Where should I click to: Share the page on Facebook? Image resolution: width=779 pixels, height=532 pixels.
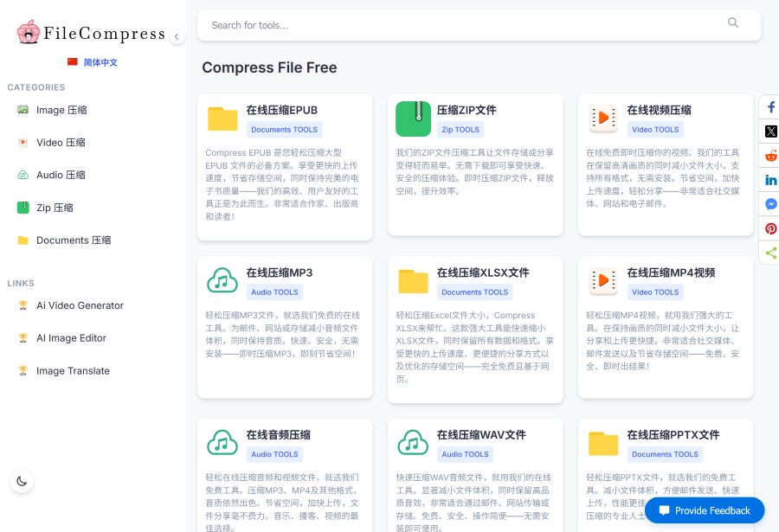tap(769, 106)
